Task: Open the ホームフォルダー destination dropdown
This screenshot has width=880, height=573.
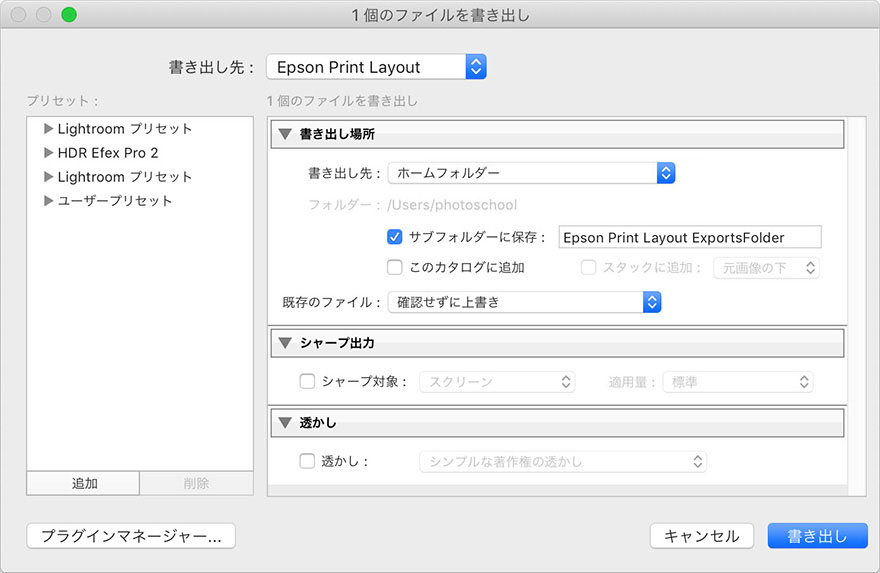Action: tap(531, 173)
